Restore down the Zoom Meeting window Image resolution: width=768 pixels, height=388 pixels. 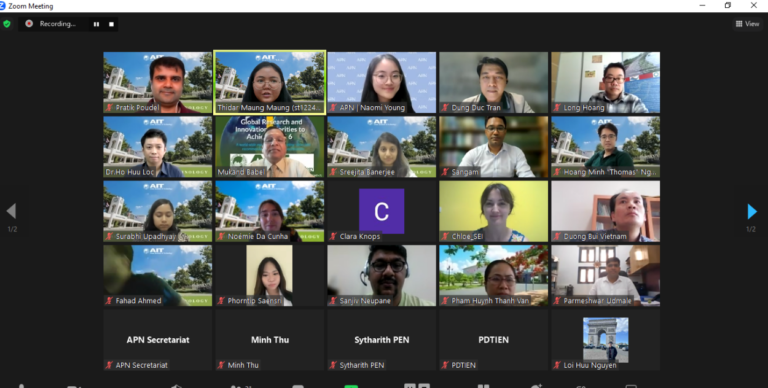click(x=727, y=5)
